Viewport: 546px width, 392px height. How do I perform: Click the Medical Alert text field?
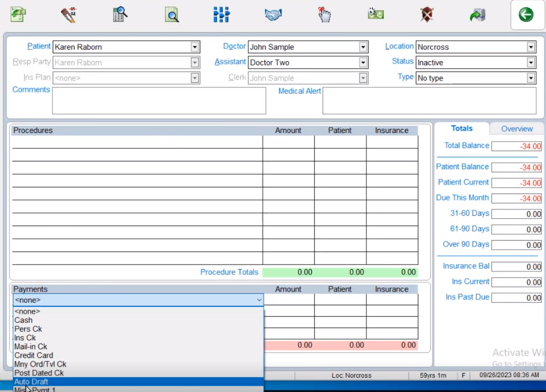coord(429,101)
